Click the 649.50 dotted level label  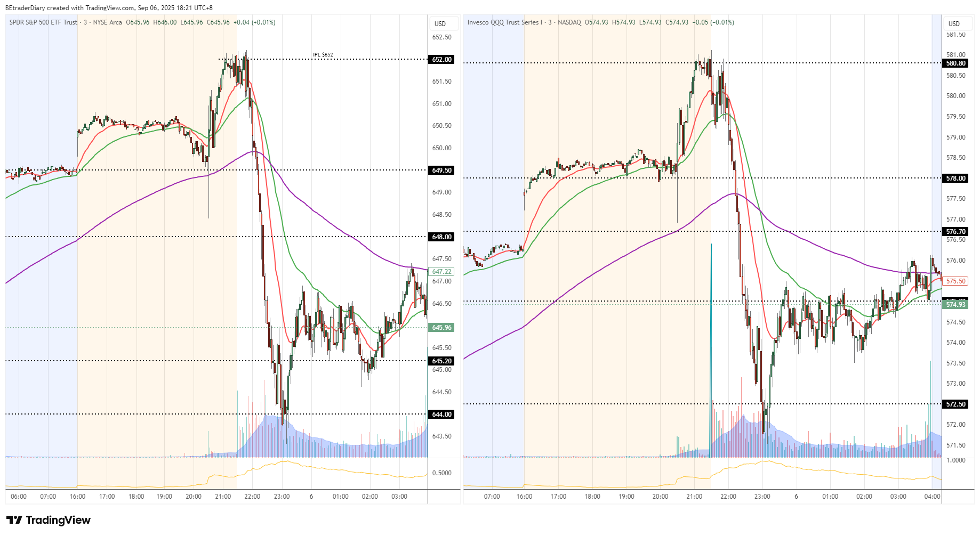click(441, 170)
